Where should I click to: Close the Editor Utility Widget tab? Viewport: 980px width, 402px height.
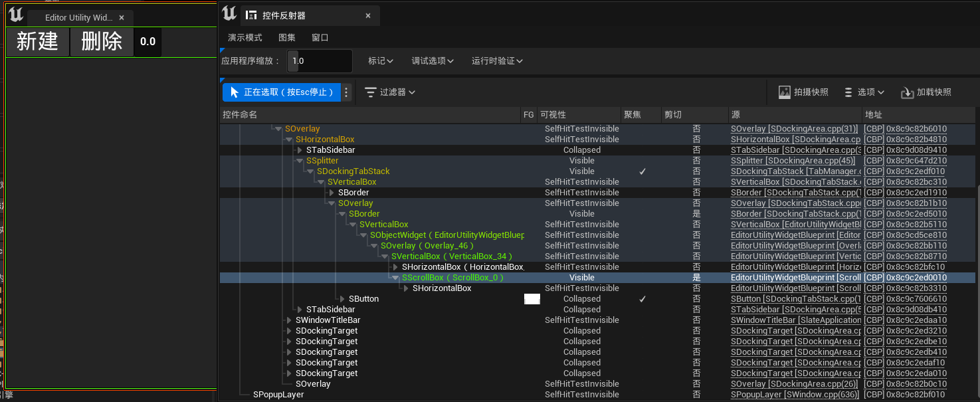122,18
